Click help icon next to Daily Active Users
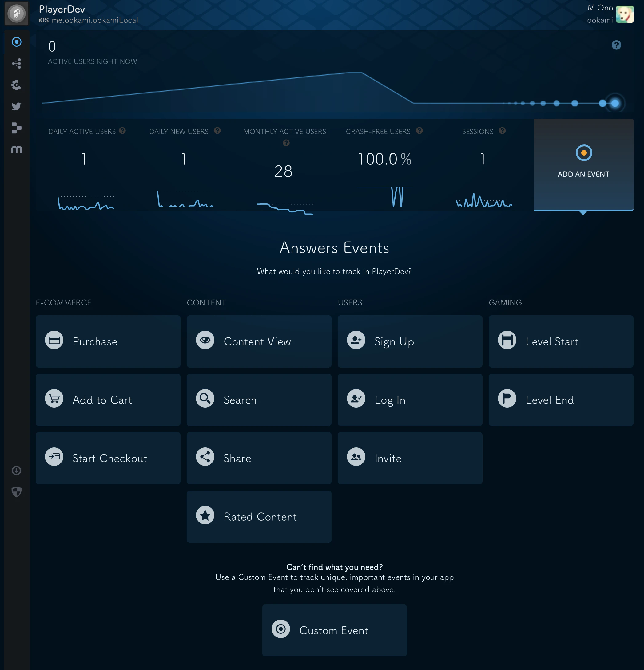The width and height of the screenshot is (644, 670). (122, 131)
